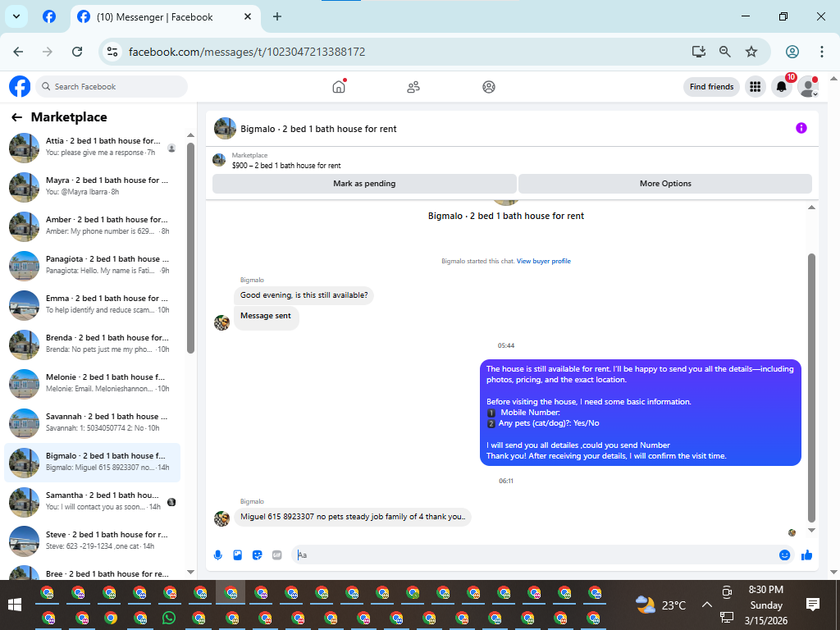Click Mark as pending button
The height and width of the screenshot is (630, 840).
364,183
